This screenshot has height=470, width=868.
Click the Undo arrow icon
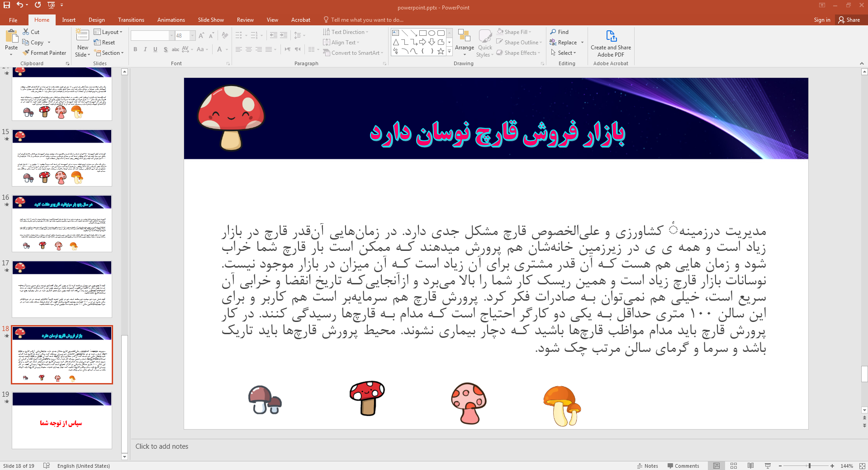[19, 5]
